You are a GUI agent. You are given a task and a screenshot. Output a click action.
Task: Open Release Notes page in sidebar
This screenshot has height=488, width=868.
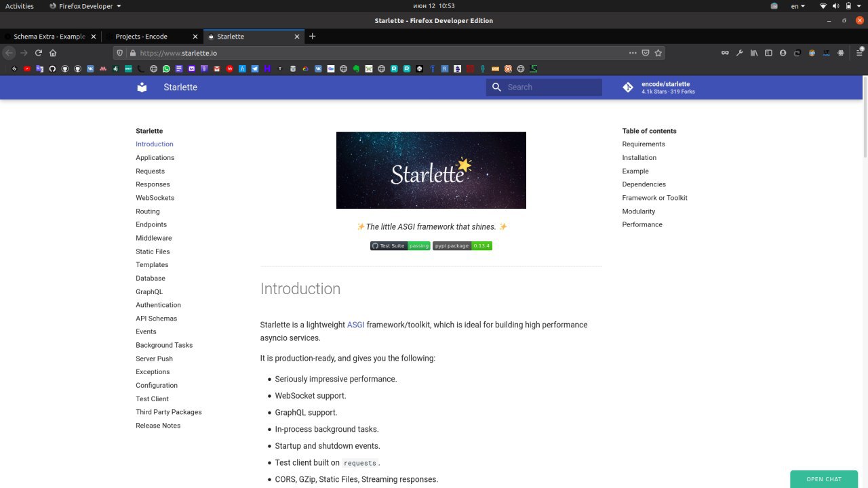click(x=158, y=426)
